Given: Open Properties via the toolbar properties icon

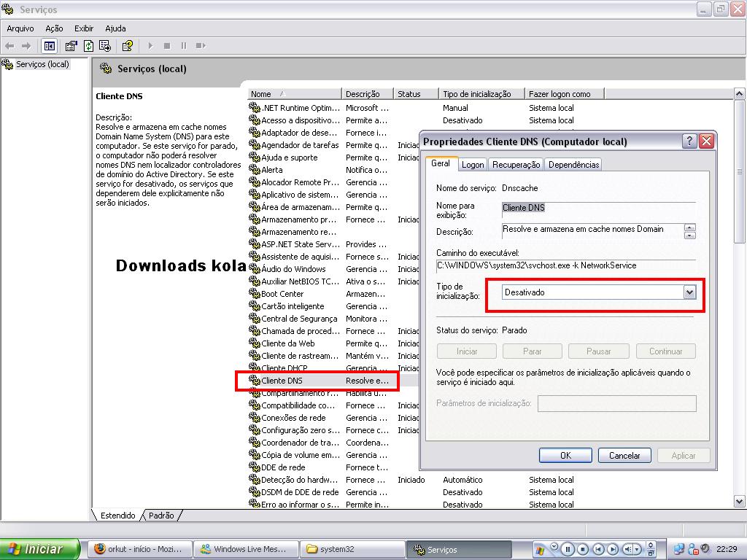Looking at the screenshot, I should point(71,46).
